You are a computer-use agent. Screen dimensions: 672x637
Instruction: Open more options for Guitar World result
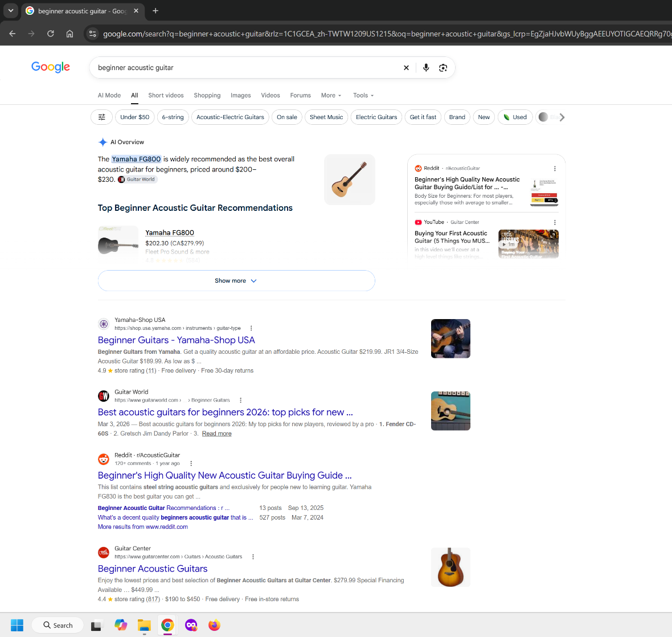pyautogui.click(x=240, y=401)
